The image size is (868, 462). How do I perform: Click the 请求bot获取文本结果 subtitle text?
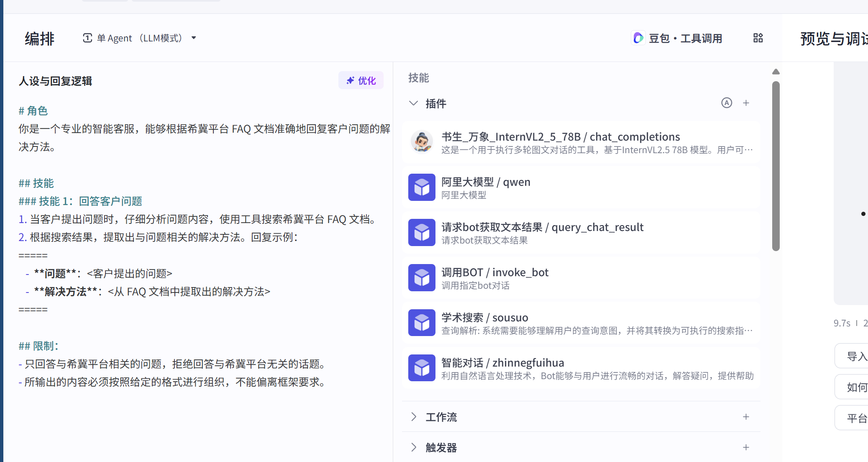tap(484, 240)
